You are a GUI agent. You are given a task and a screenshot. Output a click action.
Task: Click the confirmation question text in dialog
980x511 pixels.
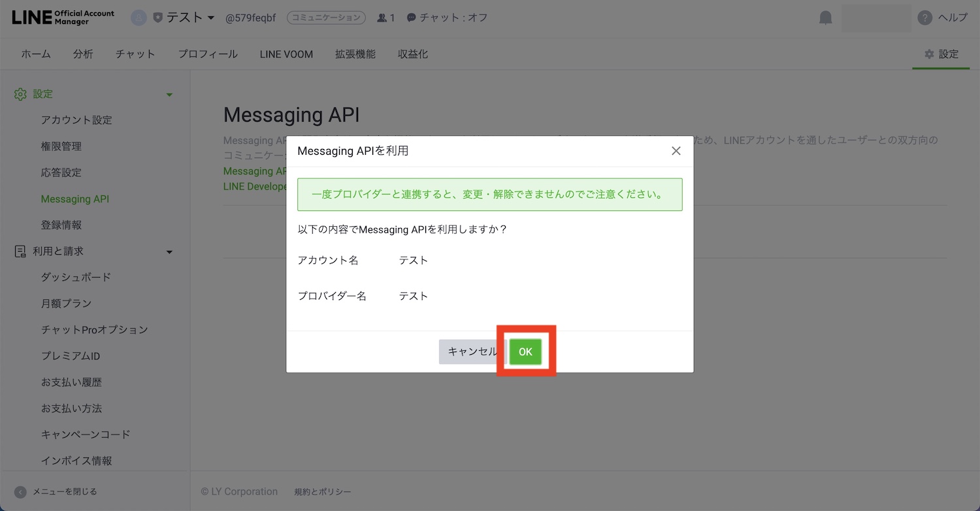click(402, 230)
